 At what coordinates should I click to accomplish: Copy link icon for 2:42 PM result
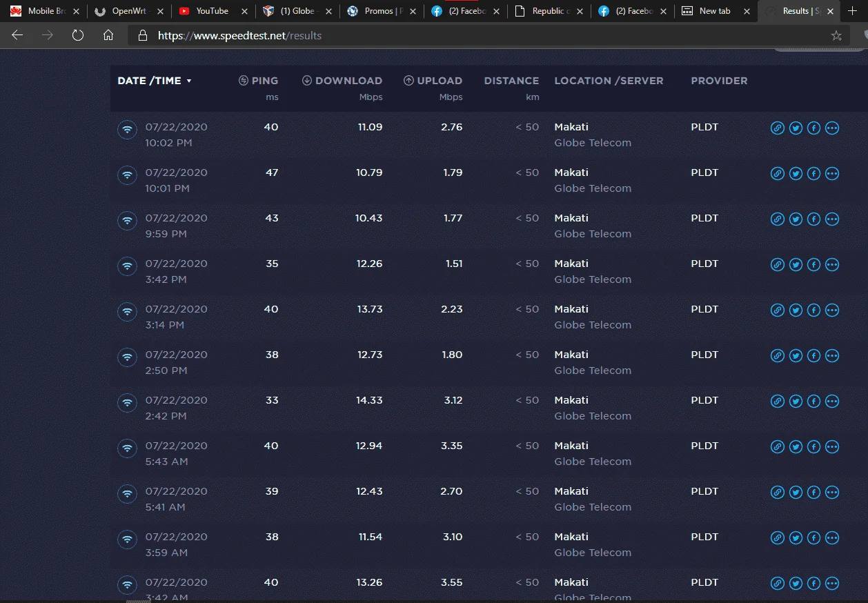(x=777, y=402)
